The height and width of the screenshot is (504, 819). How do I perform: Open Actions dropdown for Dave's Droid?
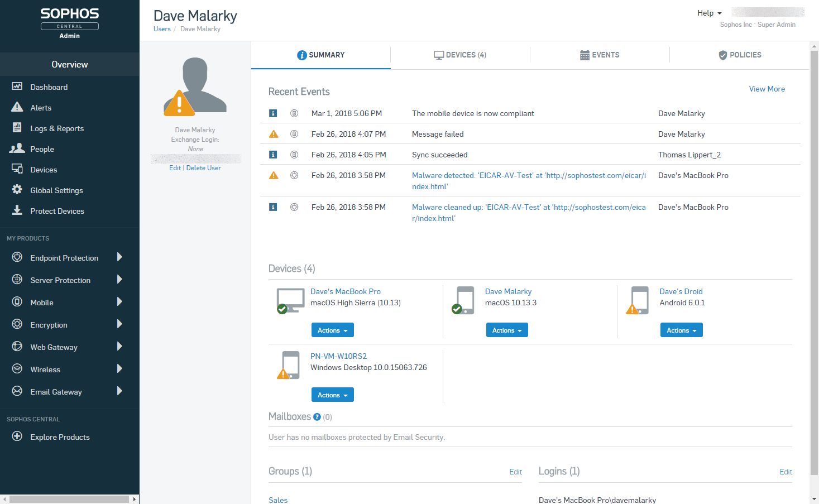[682, 330]
